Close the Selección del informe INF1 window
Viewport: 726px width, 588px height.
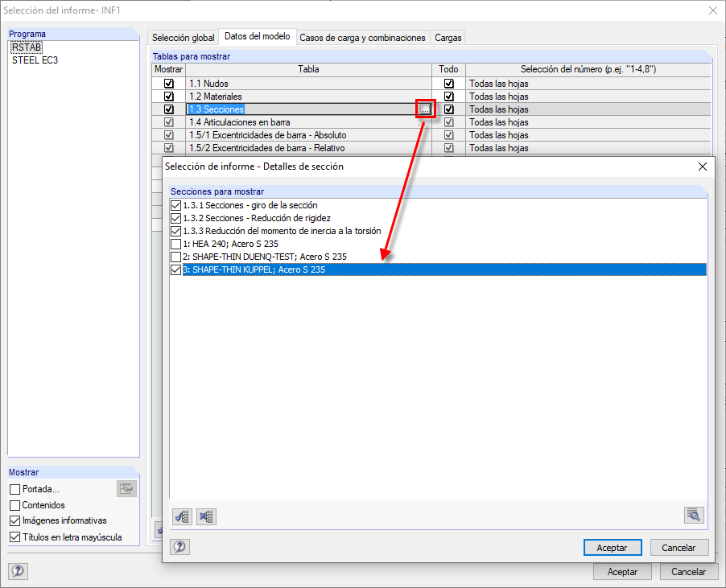713,10
